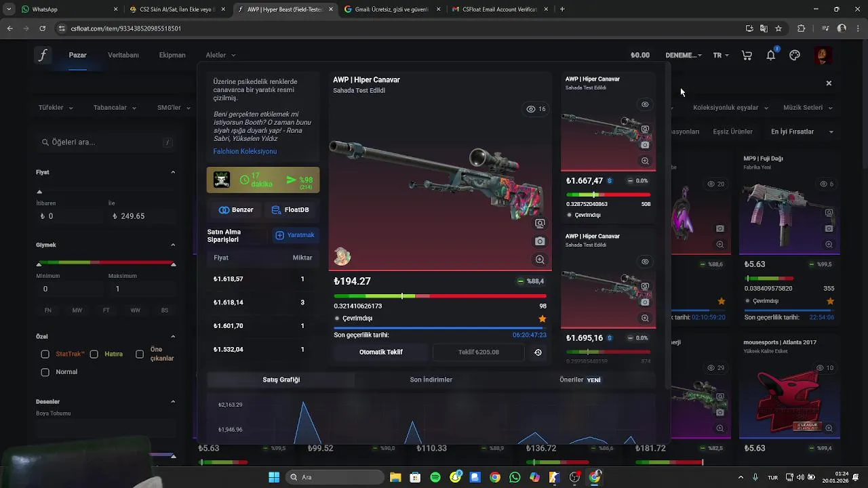Viewport: 868px width, 488px height.
Task: Close the item detail popup with the X
Action: tap(829, 83)
